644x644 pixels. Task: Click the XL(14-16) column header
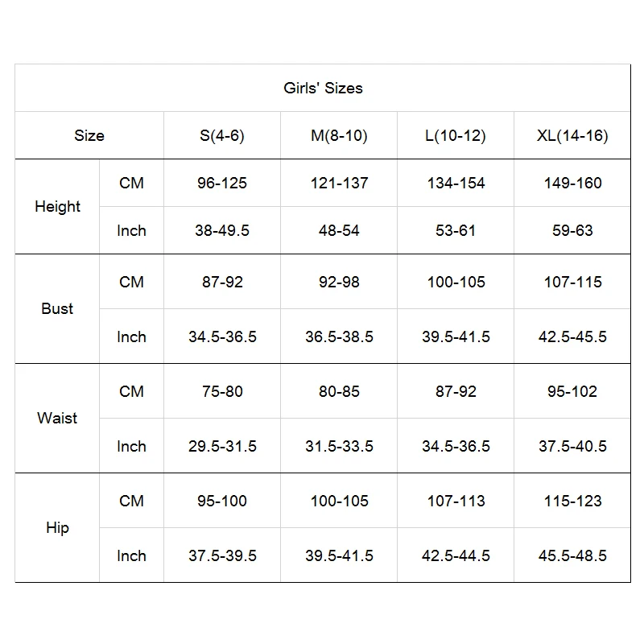click(572, 135)
